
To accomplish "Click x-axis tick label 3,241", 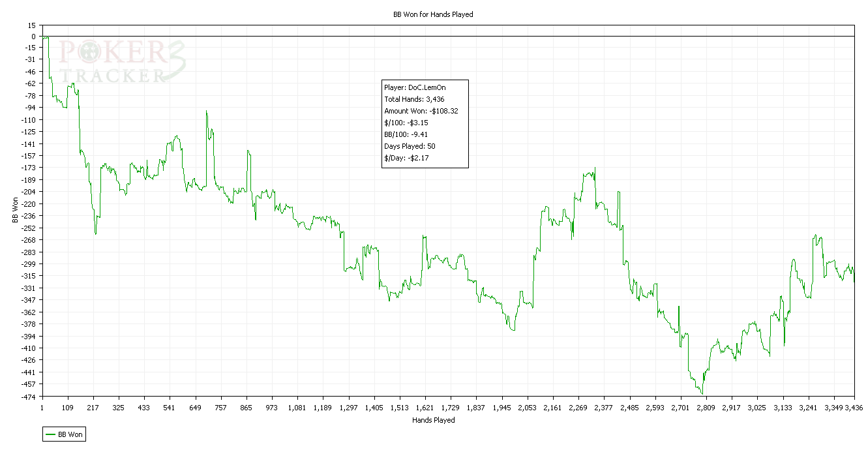I will point(809,408).
